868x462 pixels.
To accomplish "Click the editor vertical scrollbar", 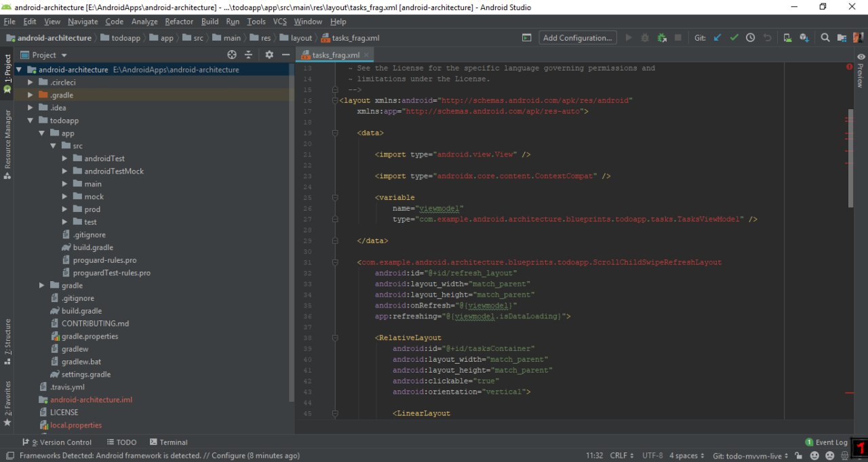I will (x=850, y=158).
